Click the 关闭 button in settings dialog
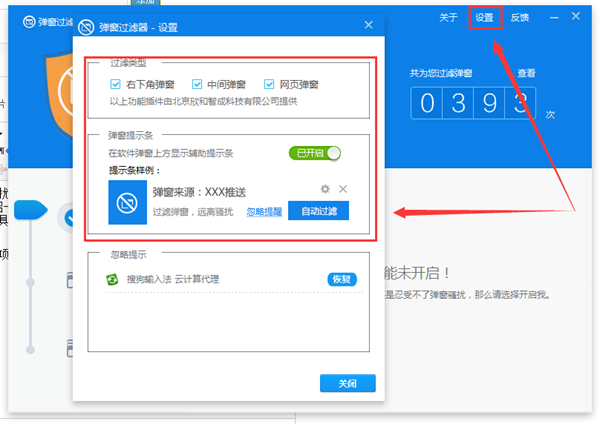600x424 pixels. tap(347, 383)
